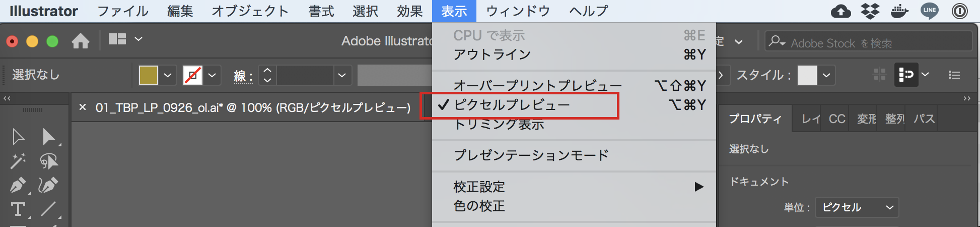
Task: Choose アウトライン from the view menu
Action: 574,54
